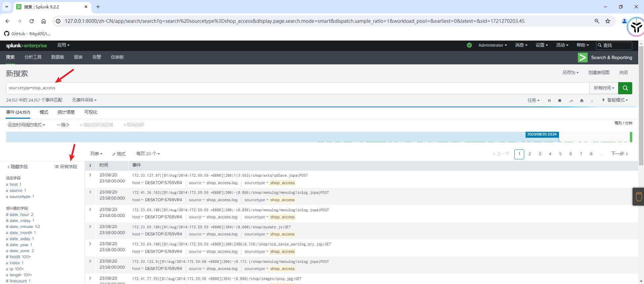
Task: Pause the running search job
Action: click(549, 100)
